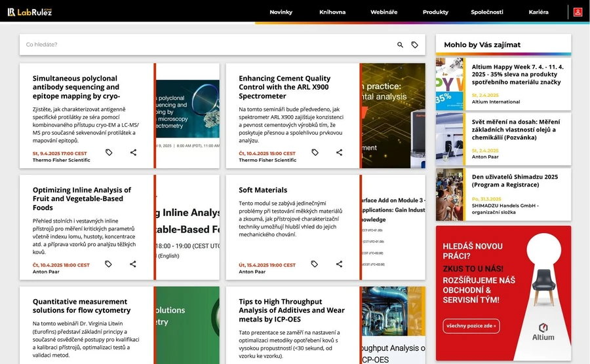590x364 pixels.
Task: Go to Webináře section
Action: (383, 12)
